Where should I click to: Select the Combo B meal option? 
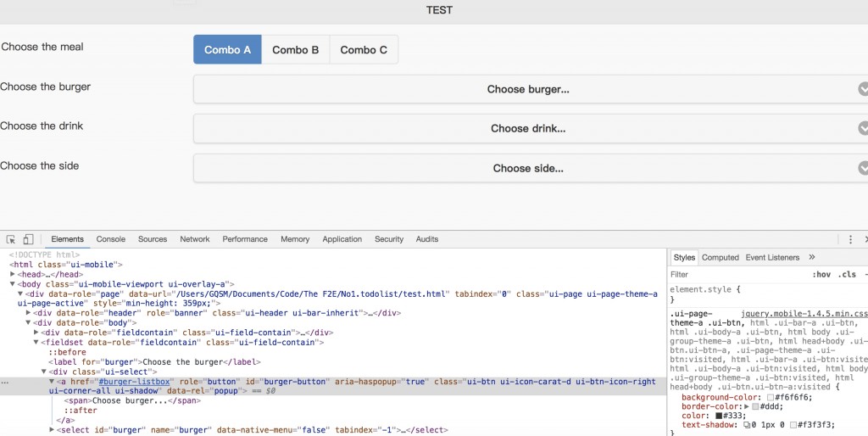pos(296,50)
